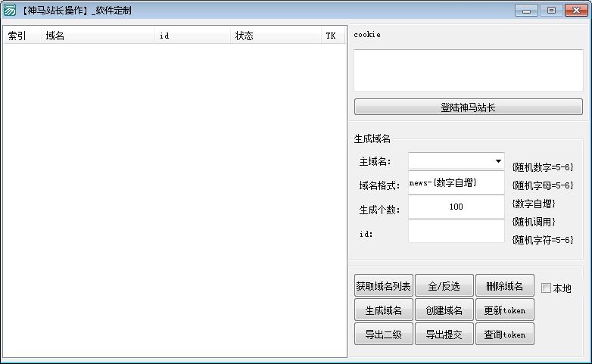The width and height of the screenshot is (592, 364).
Task: Click the 导出提交 button
Action: click(x=444, y=334)
